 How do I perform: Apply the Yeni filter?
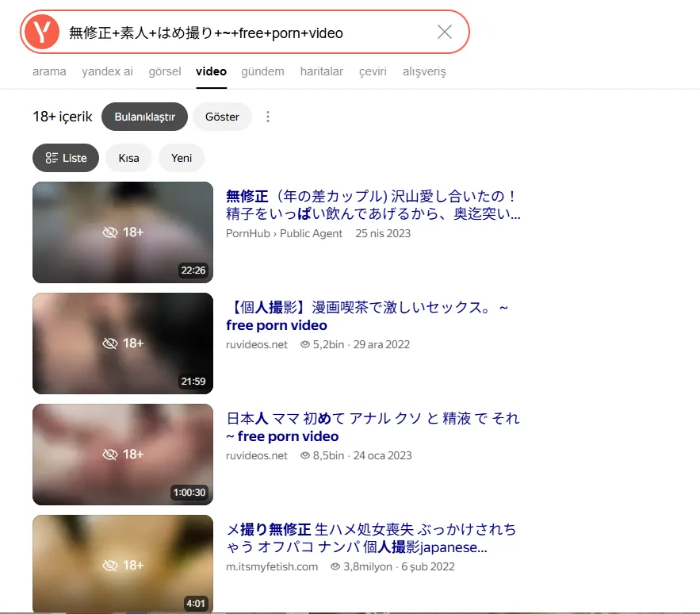[x=182, y=158]
